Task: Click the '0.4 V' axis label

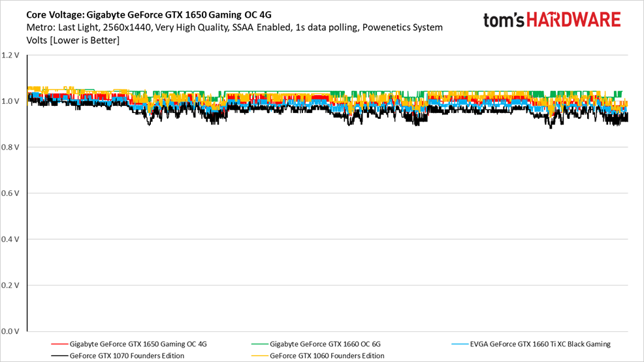Action: (x=10, y=239)
